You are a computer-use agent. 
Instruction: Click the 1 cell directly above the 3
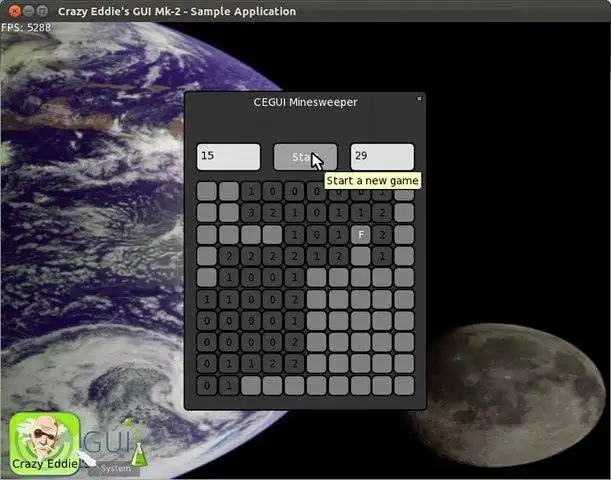pos(251,191)
